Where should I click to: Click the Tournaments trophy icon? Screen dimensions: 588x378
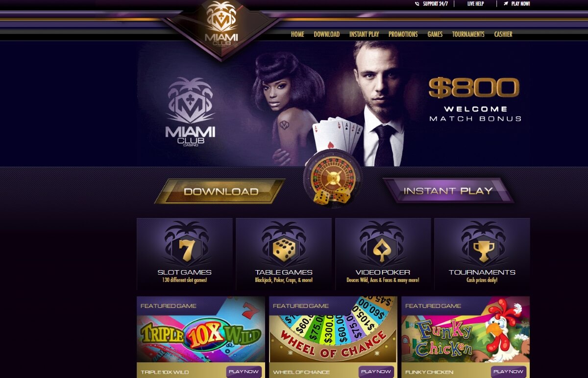pyautogui.click(x=482, y=250)
